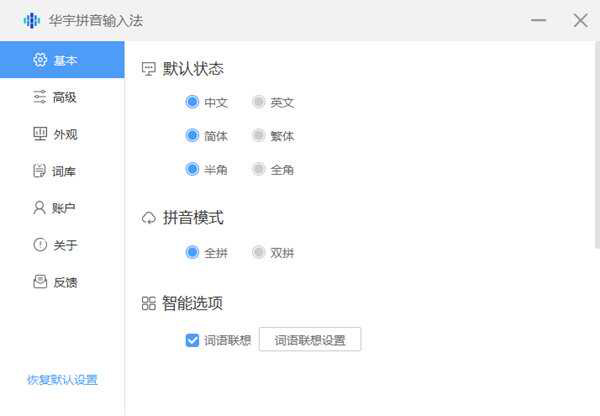The width and height of the screenshot is (600, 416).
Task: Click the 基本 gear icon in sidebar
Action: pos(40,60)
